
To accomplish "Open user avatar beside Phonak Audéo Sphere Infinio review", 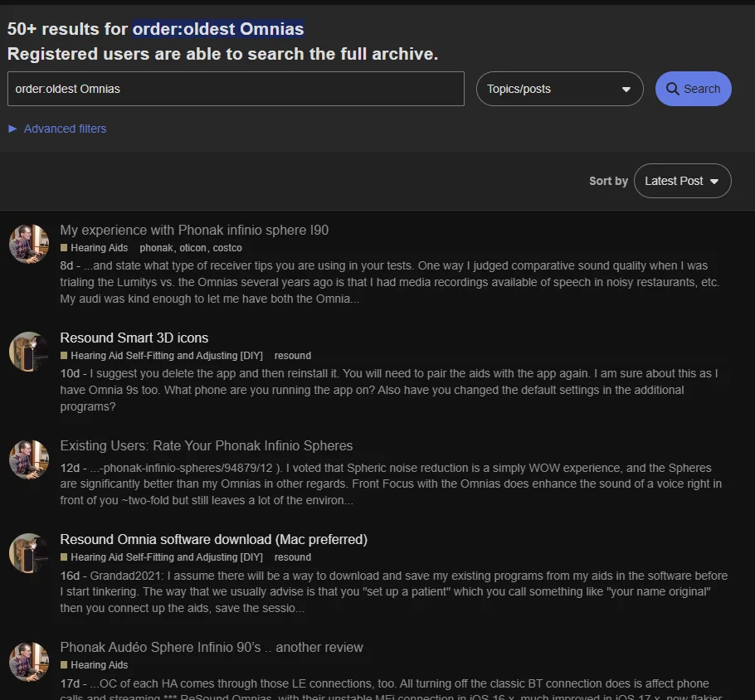I will [29, 661].
